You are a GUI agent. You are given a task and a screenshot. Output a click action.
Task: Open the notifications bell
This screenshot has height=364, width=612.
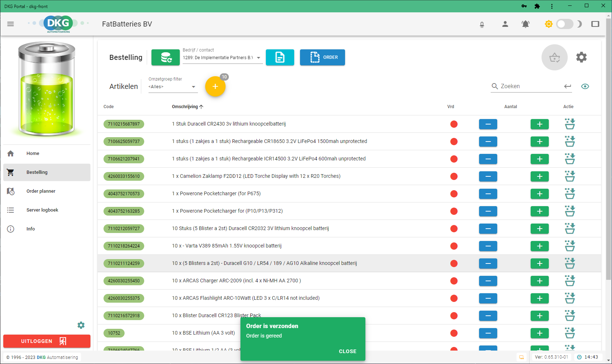(526, 24)
